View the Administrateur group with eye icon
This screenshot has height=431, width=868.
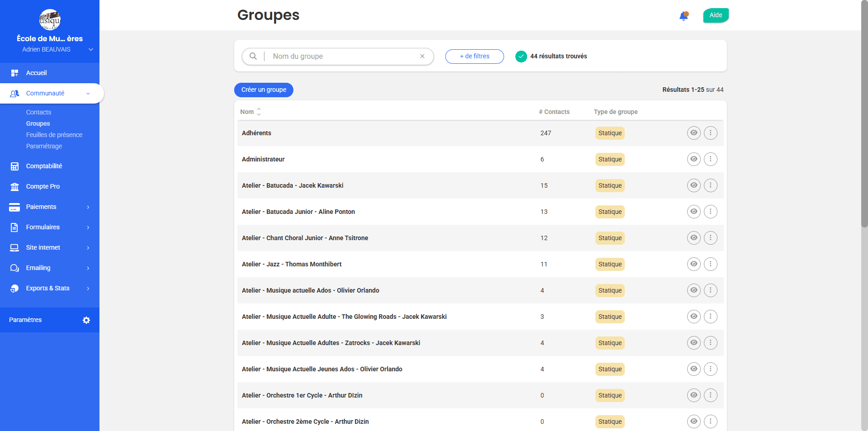pyautogui.click(x=694, y=159)
